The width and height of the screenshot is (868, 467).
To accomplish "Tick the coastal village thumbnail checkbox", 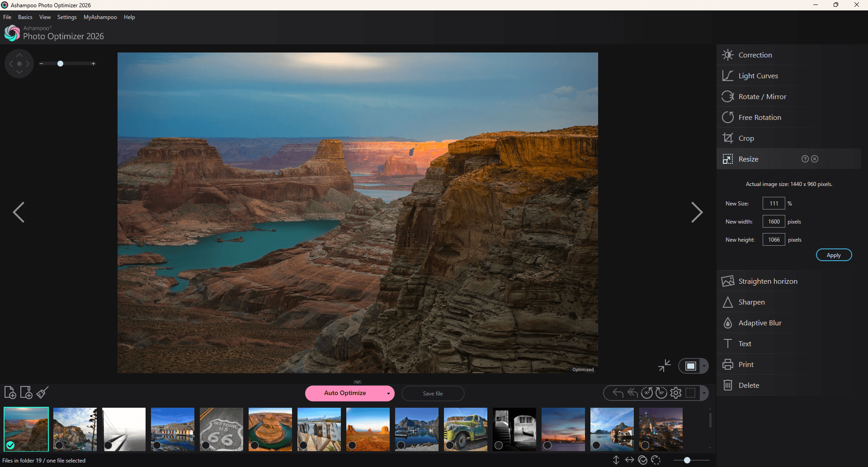I will pos(59,445).
